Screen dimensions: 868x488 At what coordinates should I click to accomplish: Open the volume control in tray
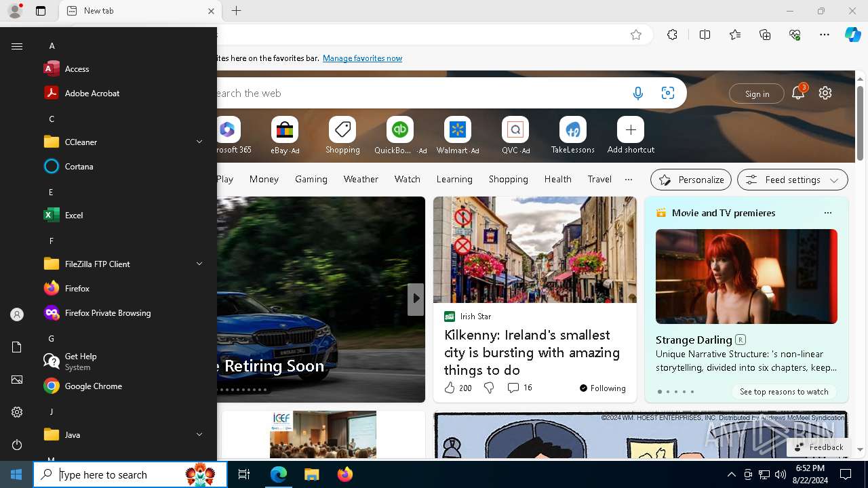pos(781,474)
